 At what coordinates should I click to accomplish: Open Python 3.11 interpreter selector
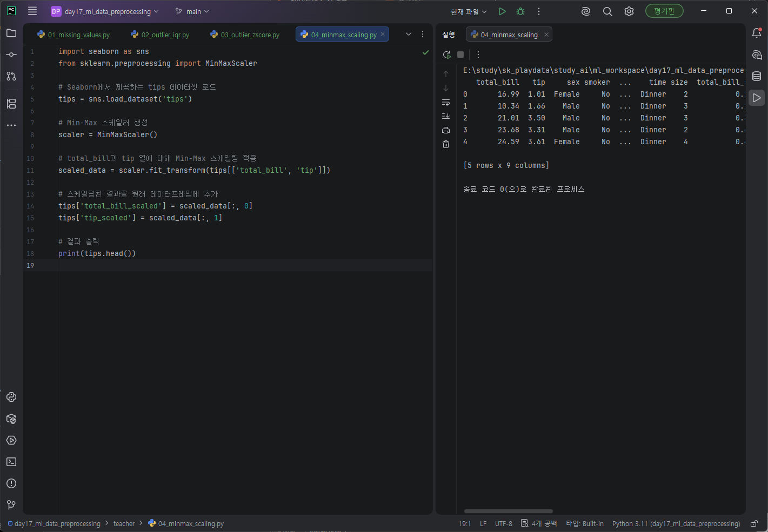click(676, 523)
